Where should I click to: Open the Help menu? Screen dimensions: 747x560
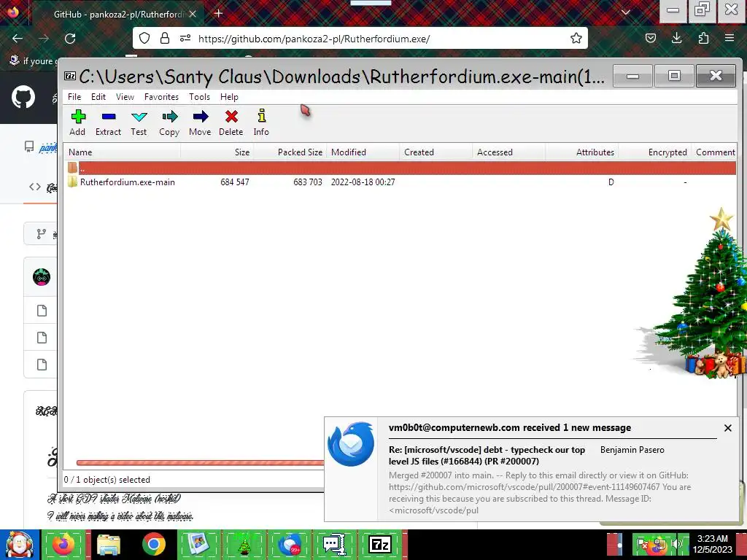(x=229, y=97)
